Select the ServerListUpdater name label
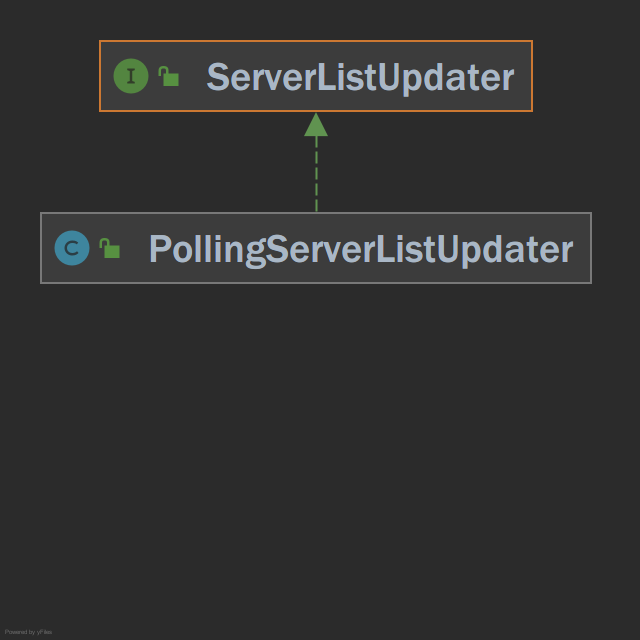 [360, 78]
